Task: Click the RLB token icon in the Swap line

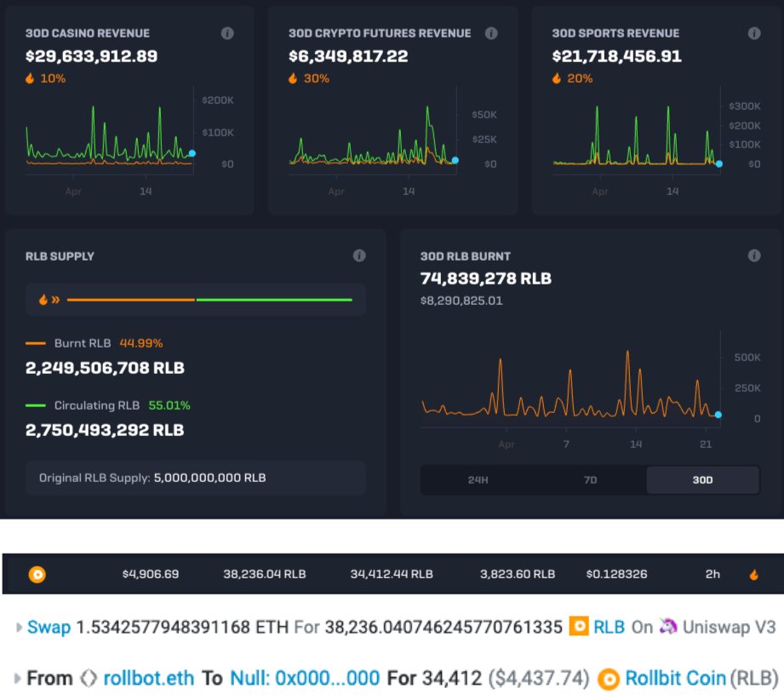Action: (579, 627)
